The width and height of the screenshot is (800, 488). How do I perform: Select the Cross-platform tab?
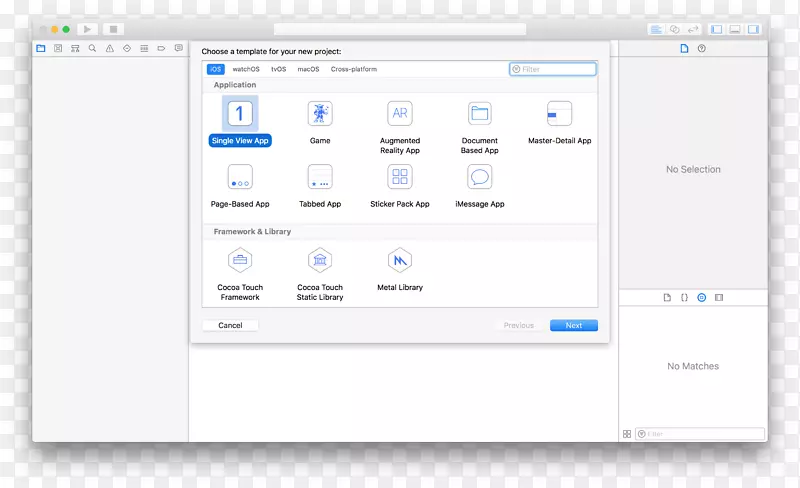tap(354, 69)
